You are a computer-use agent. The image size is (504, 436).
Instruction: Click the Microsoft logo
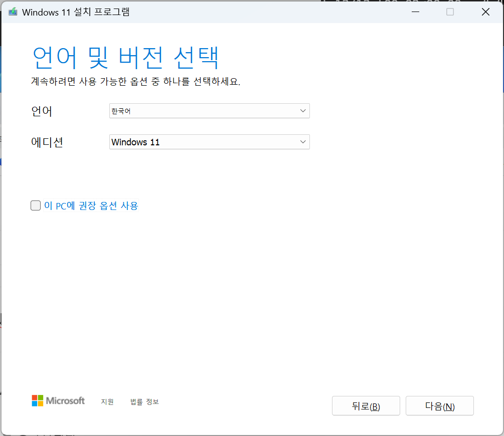click(58, 400)
